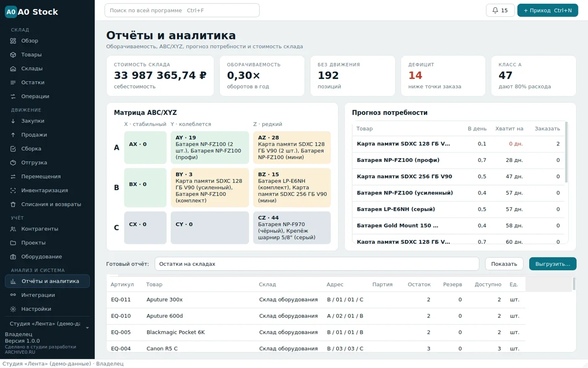
Task: Click the Показать button
Action: tap(504, 264)
